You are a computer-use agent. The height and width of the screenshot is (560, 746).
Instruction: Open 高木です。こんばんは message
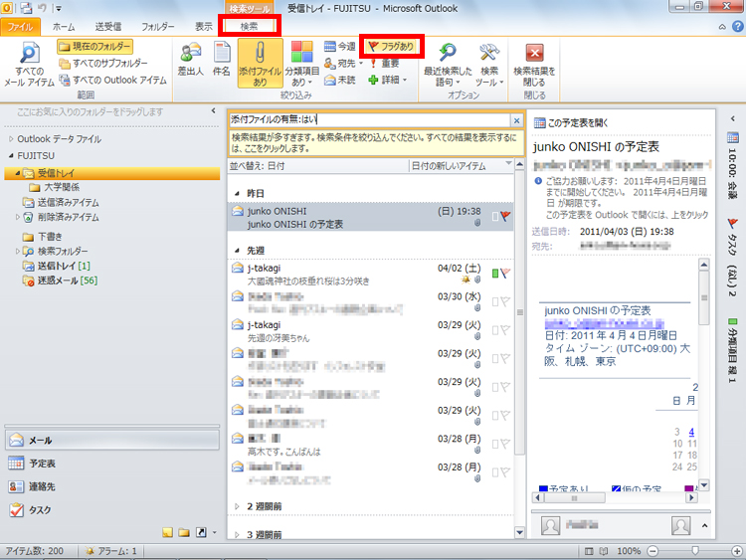click(x=371, y=446)
